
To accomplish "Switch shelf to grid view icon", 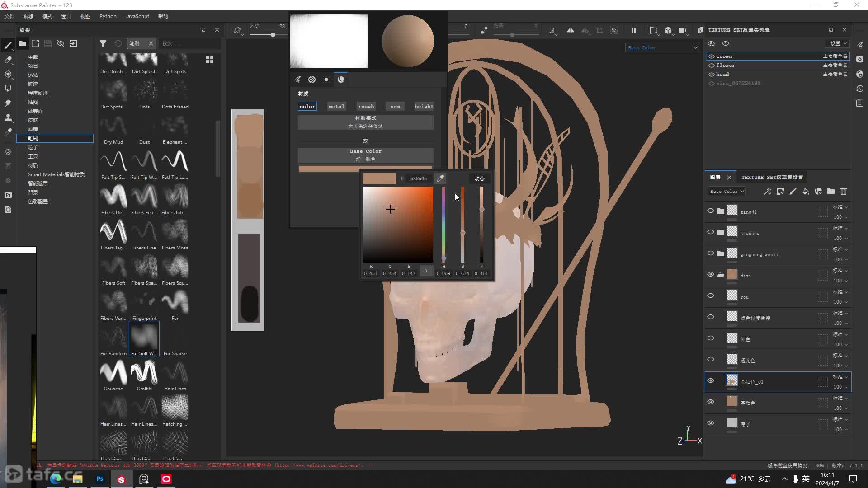I will [x=210, y=60].
